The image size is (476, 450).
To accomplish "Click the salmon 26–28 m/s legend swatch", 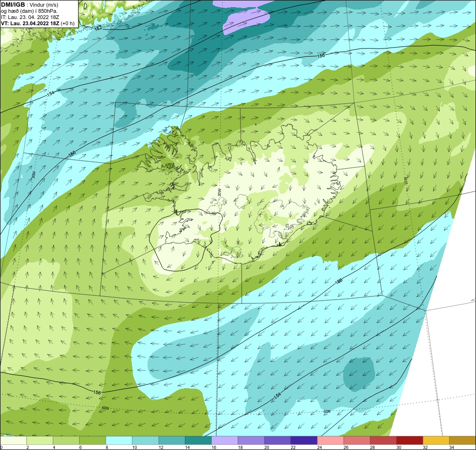I will [357, 440].
